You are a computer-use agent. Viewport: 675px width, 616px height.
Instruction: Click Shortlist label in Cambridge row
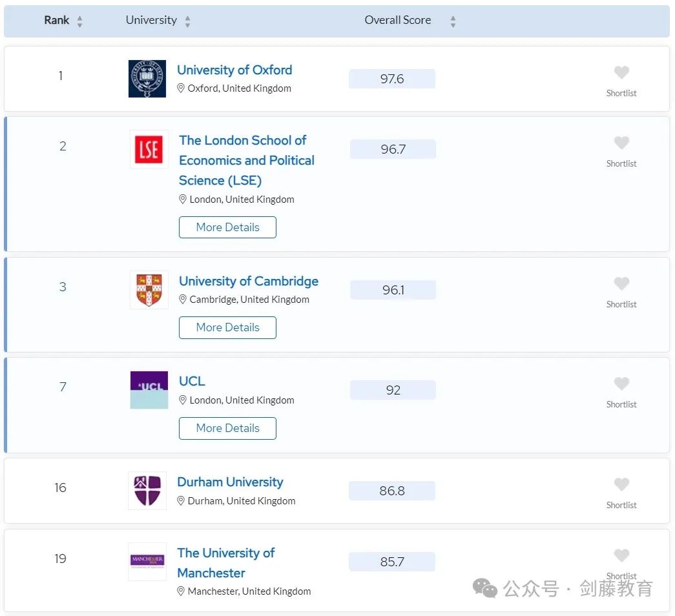point(621,304)
